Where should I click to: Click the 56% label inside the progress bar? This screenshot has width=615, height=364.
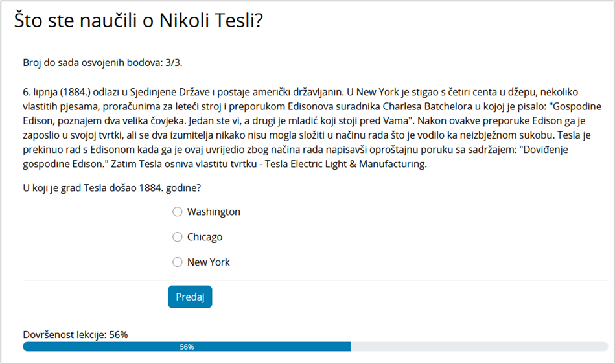coord(187,347)
